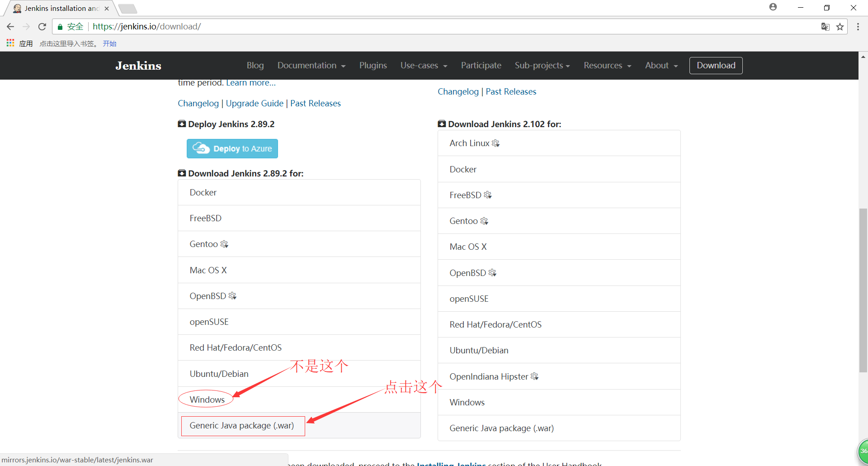Viewport: 868px width, 466px height.
Task: Select openSUSE under Jenkins 2.89.2
Action: (x=299, y=322)
